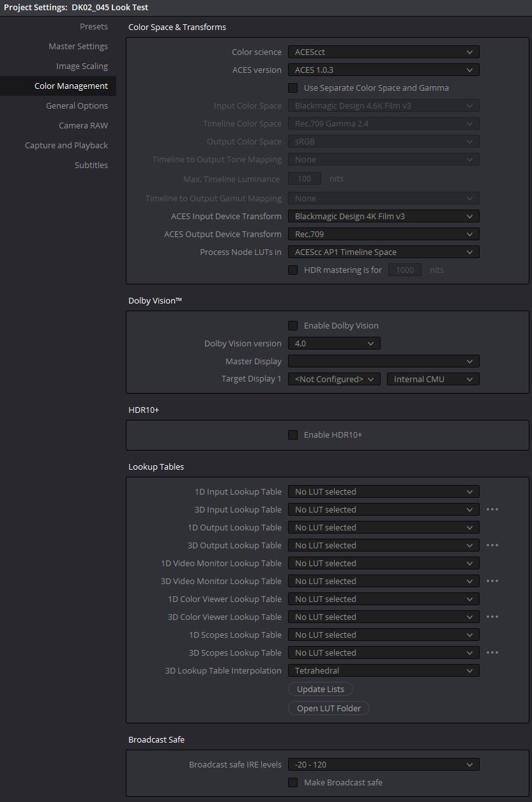This screenshot has width=532, height=802.
Task: Open Process Node LUTs in dropdown
Action: [x=383, y=252]
